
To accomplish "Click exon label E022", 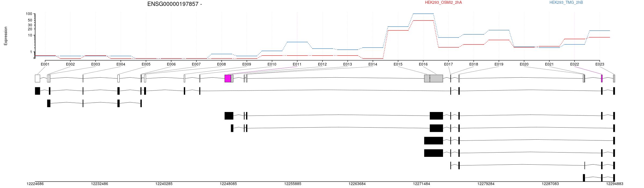I will (x=575, y=64).
